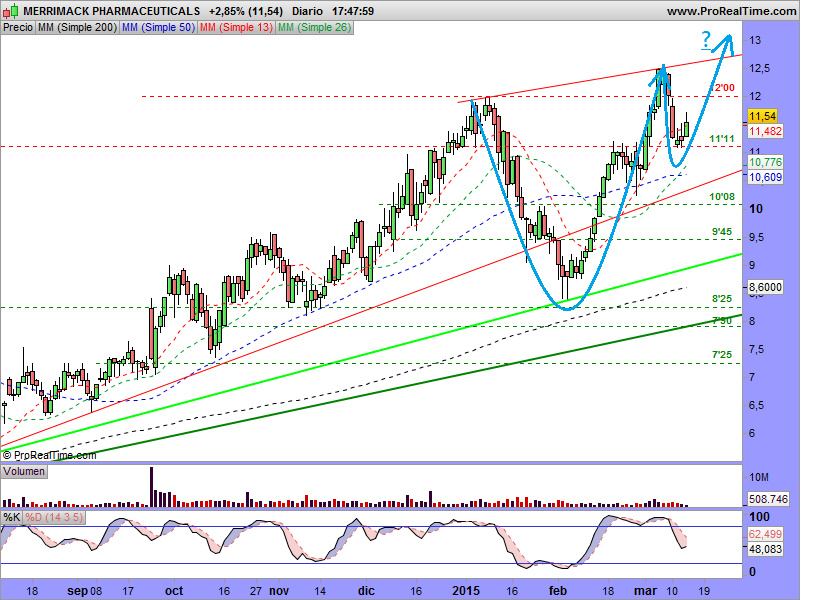
Task: Click the 0 tick on the stochastic axis
Action: 753,572
